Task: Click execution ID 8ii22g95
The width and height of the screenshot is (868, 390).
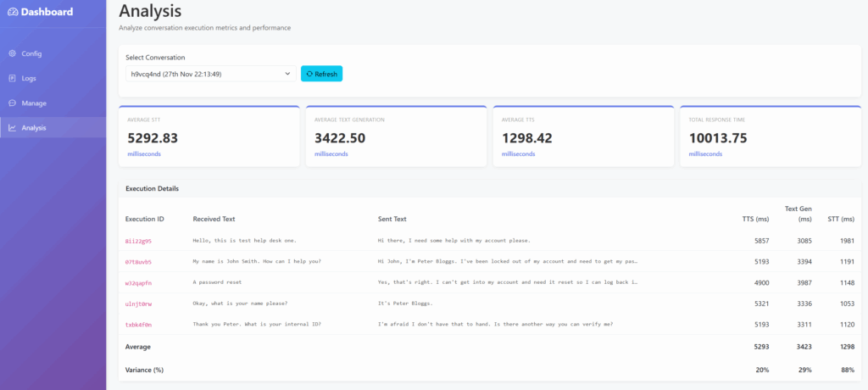Action: click(x=138, y=241)
